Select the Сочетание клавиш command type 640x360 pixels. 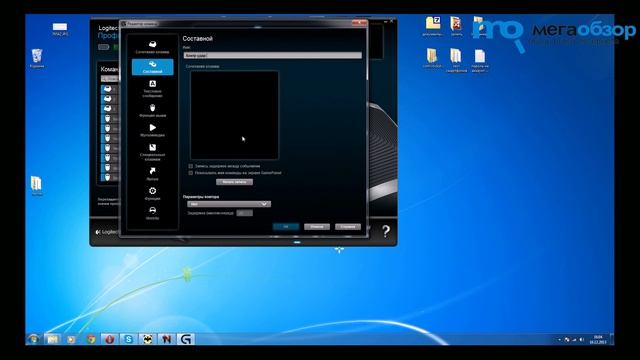(x=152, y=47)
